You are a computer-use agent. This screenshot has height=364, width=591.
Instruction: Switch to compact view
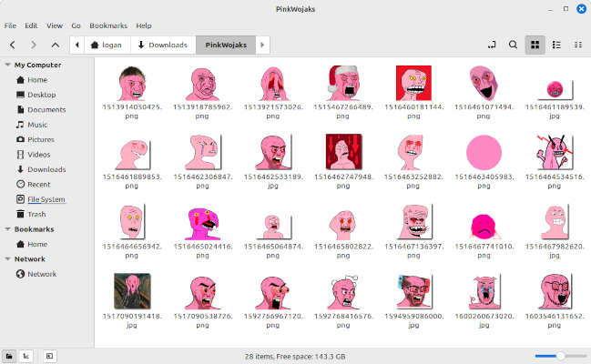[x=578, y=45]
